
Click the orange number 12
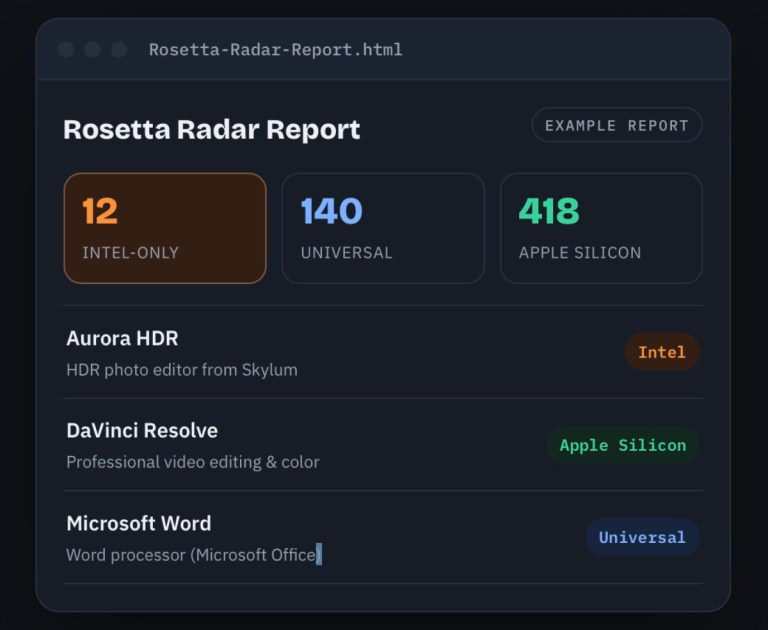[100, 211]
